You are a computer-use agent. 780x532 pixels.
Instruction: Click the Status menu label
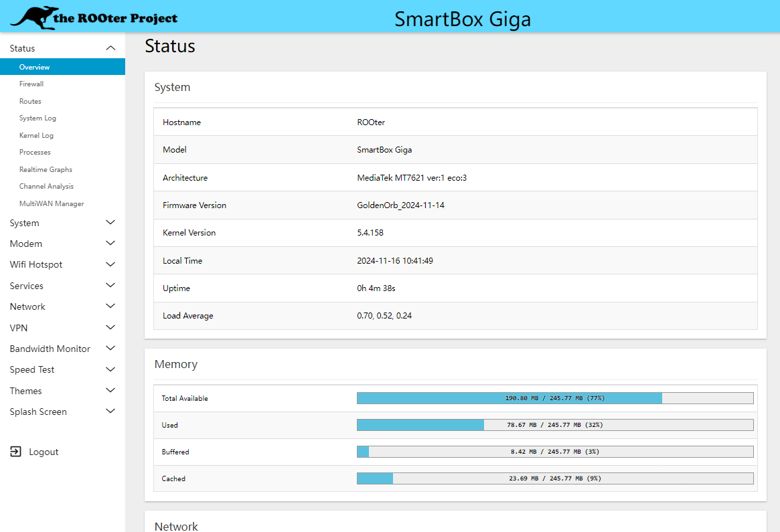point(22,48)
